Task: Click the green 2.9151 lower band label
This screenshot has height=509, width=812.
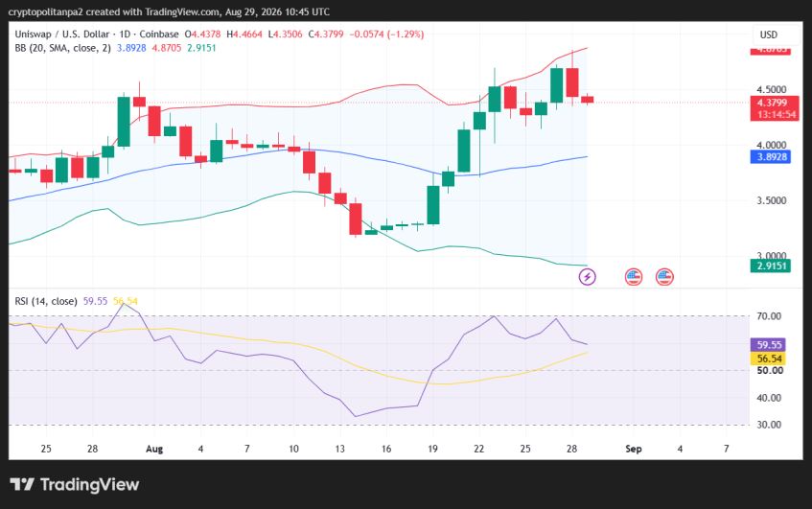Action: pyautogui.click(x=771, y=266)
